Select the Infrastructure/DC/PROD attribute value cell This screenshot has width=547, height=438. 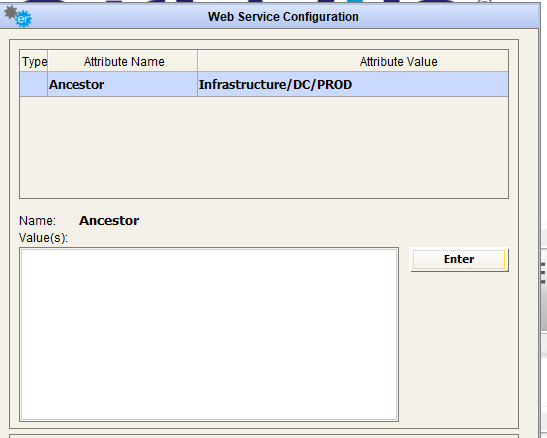pos(353,84)
